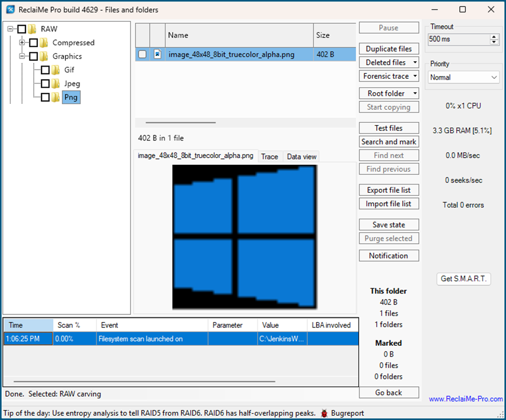Click the Duplicate files button
Image resolution: width=506 pixels, height=420 pixels.
389,49
